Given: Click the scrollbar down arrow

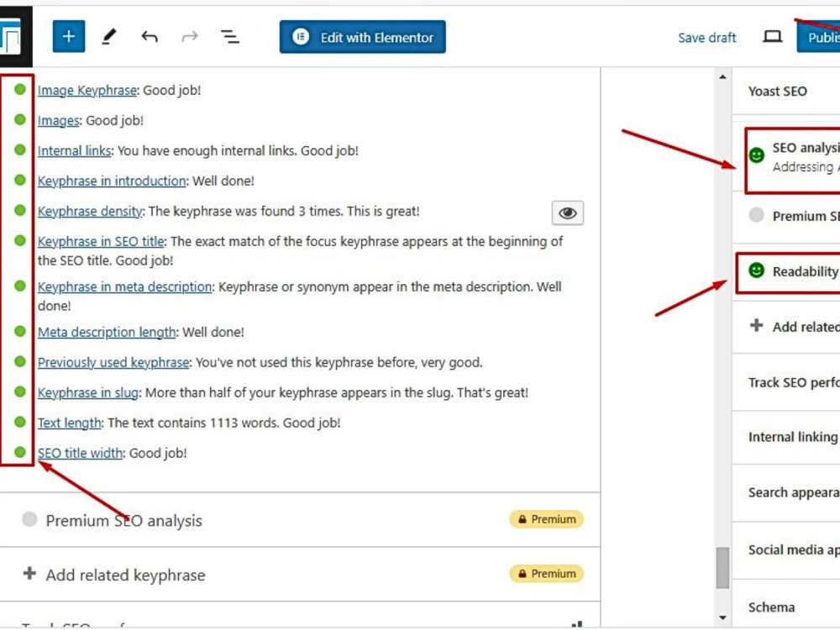Looking at the screenshot, I should [x=722, y=617].
